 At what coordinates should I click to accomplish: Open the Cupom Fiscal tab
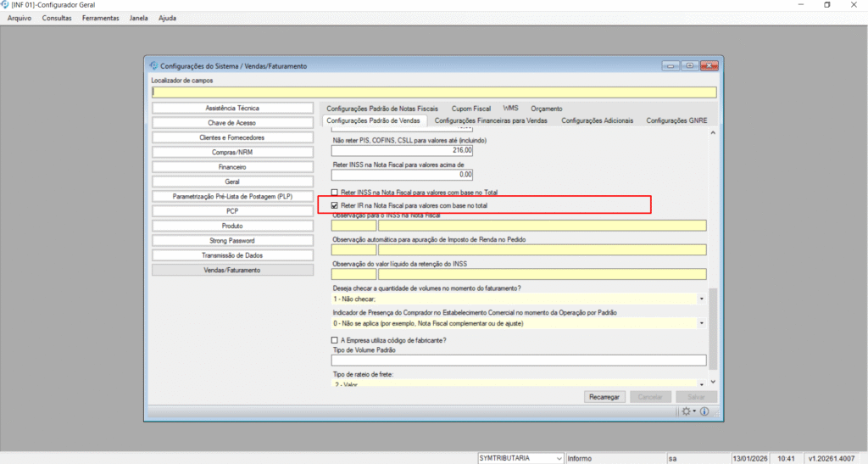pos(470,109)
